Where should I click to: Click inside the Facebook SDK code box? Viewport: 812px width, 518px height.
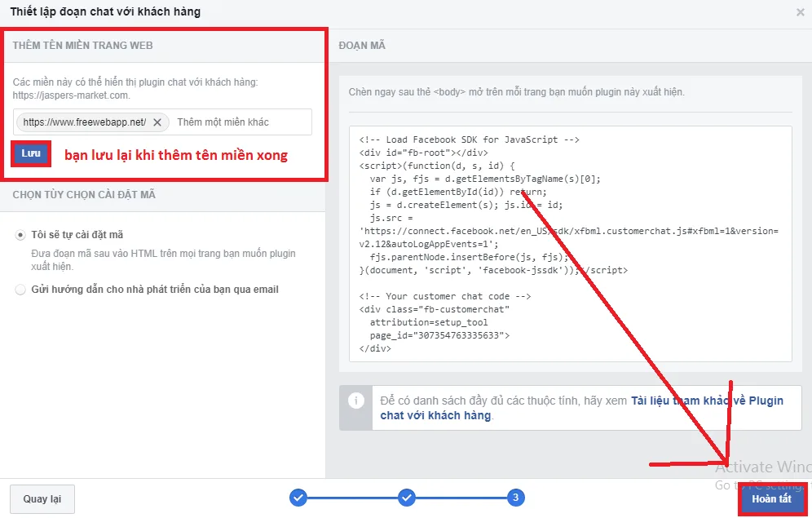(570, 243)
